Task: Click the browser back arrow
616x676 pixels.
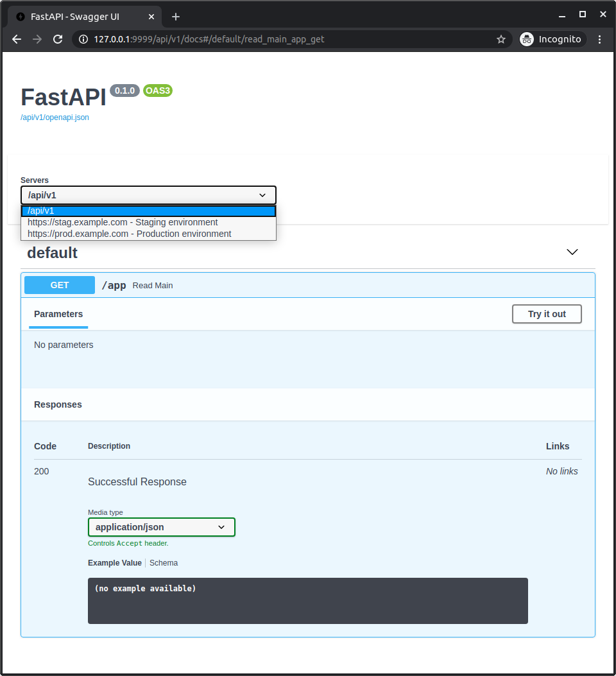Action: pos(17,39)
